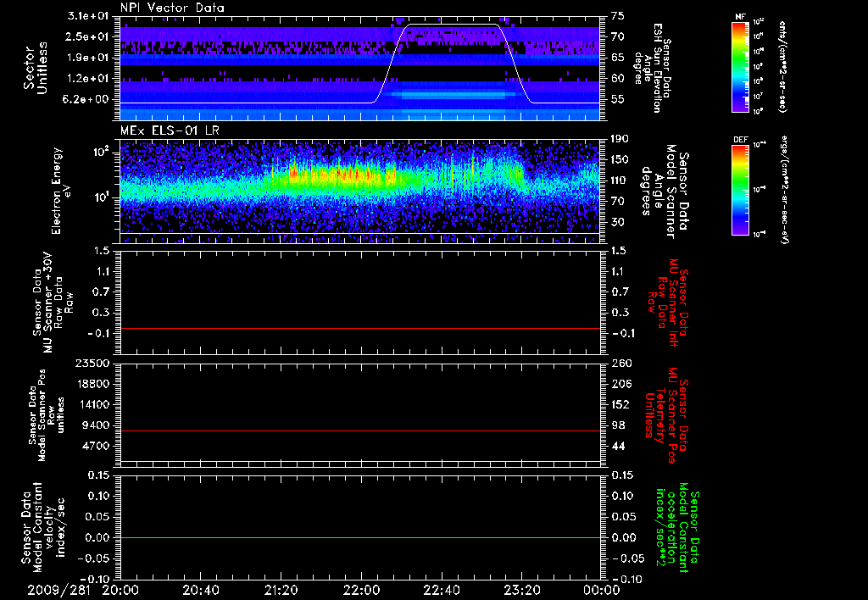Click the 'Sector Unitless' axis label
This screenshot has width=868, height=600.
[x=35, y=68]
